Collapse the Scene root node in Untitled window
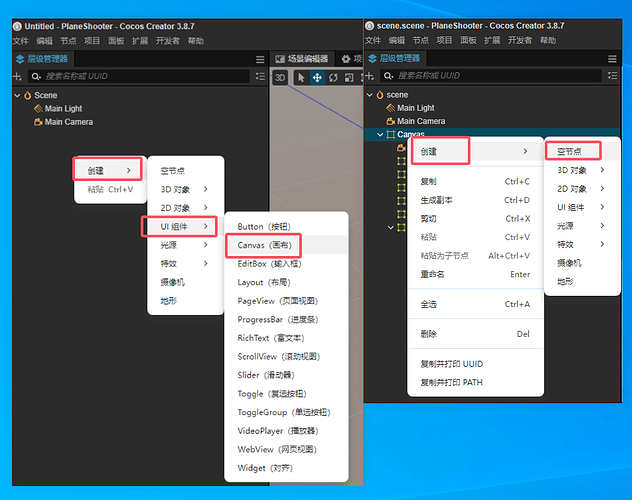This screenshot has height=500, width=632. pos(17,95)
